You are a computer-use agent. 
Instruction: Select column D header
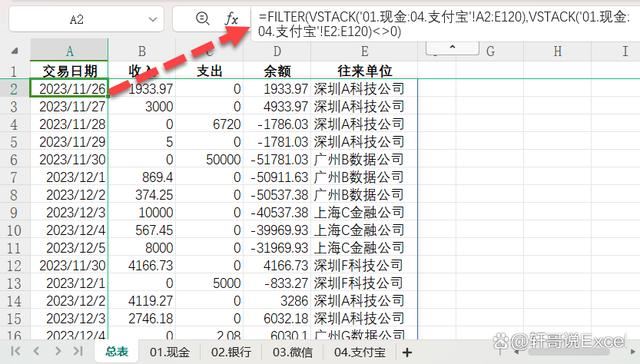277,51
